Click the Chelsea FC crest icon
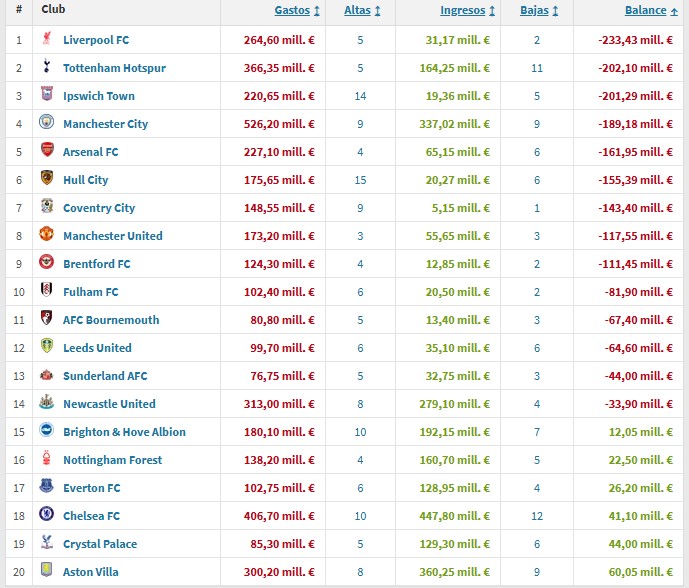 point(47,514)
